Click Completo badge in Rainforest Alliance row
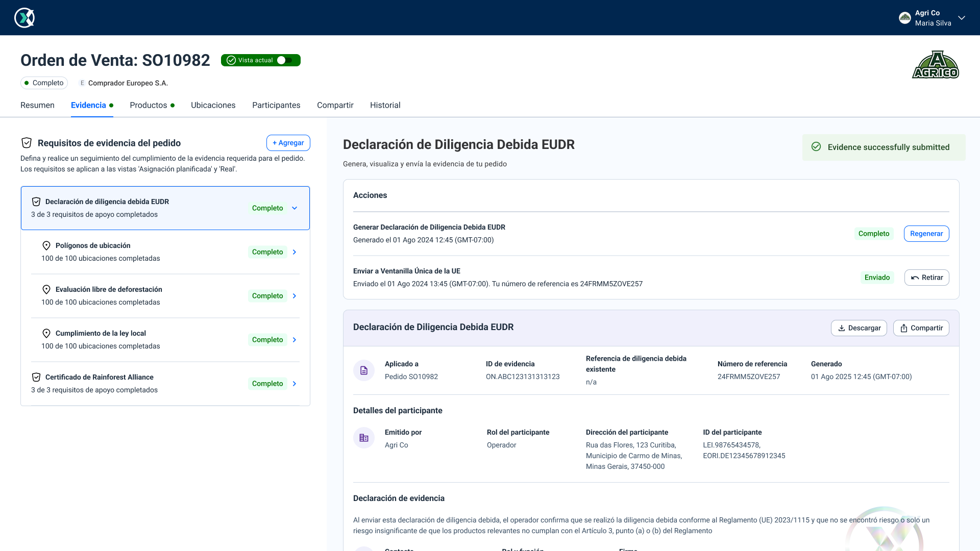This screenshot has width=980, height=551. 267,384
